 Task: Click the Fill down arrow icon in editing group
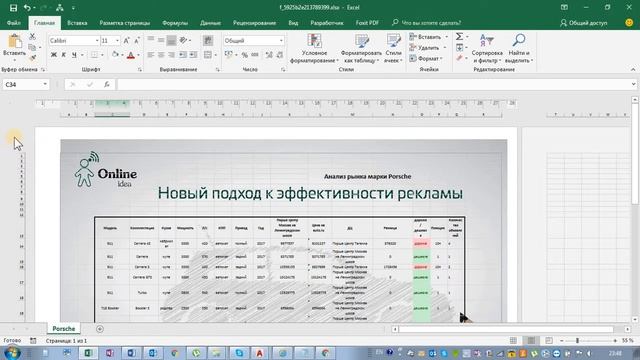(459, 48)
